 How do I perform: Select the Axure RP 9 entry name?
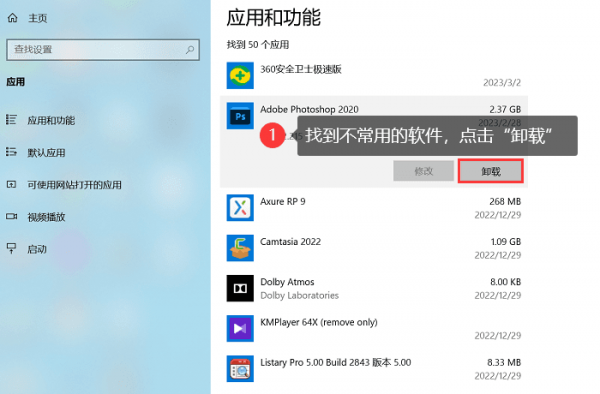[x=283, y=202]
